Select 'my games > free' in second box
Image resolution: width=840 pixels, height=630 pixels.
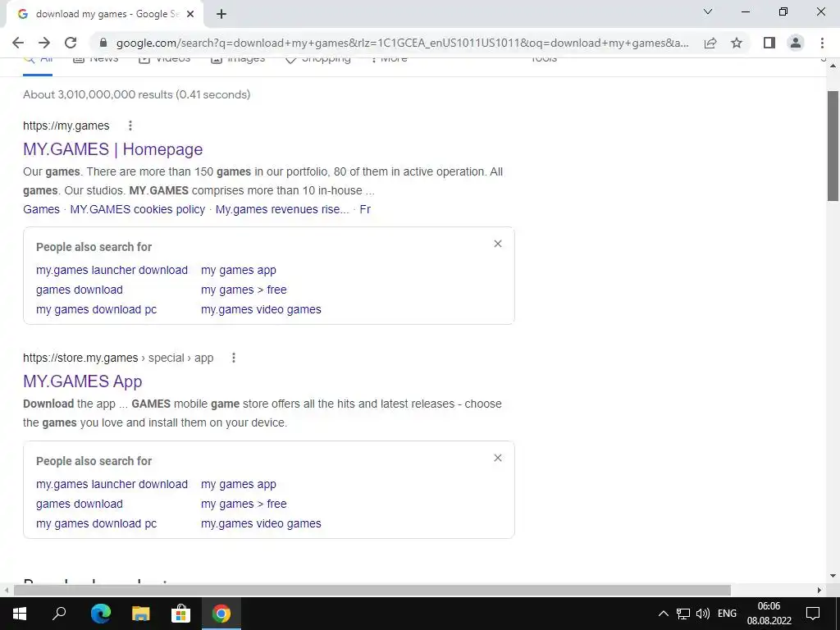tap(244, 504)
